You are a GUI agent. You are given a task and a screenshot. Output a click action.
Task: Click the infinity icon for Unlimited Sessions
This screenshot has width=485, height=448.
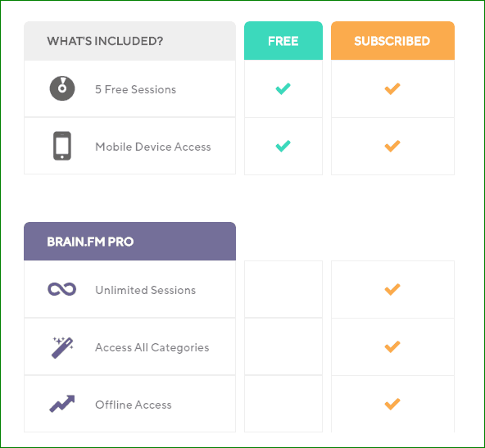coord(62,289)
